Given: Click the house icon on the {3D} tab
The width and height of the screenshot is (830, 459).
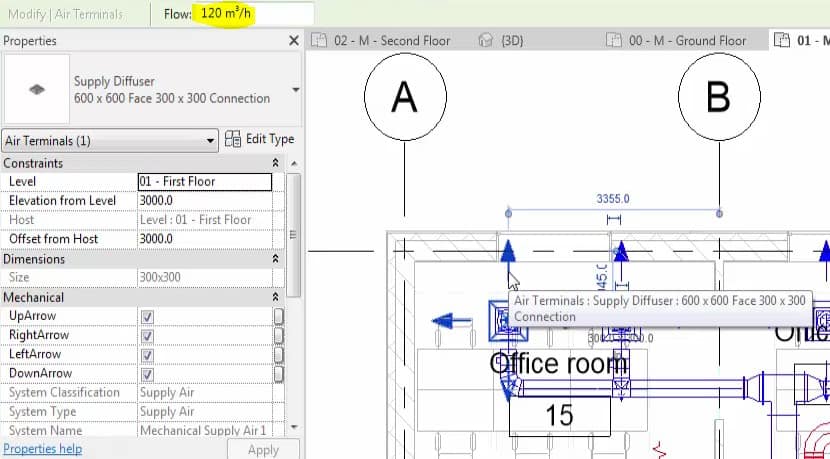Looking at the screenshot, I should click(x=486, y=41).
